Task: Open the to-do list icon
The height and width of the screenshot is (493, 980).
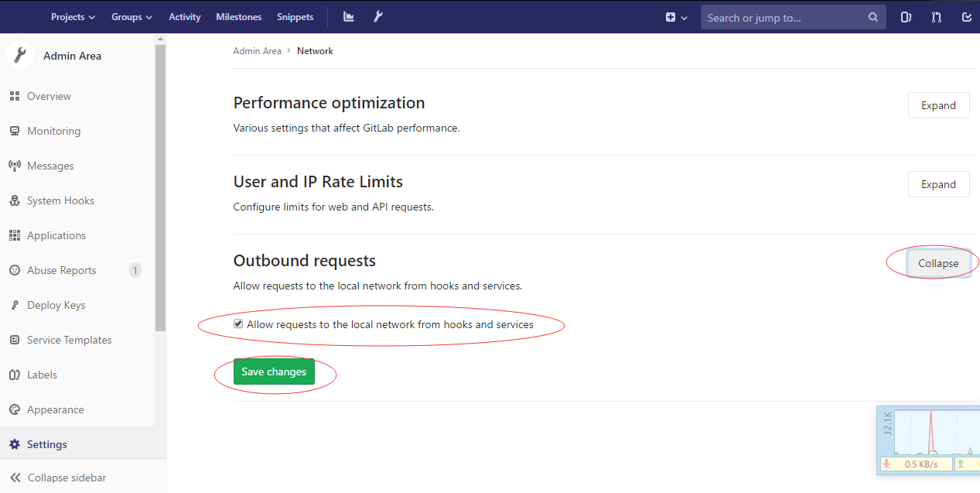Action: [x=966, y=17]
